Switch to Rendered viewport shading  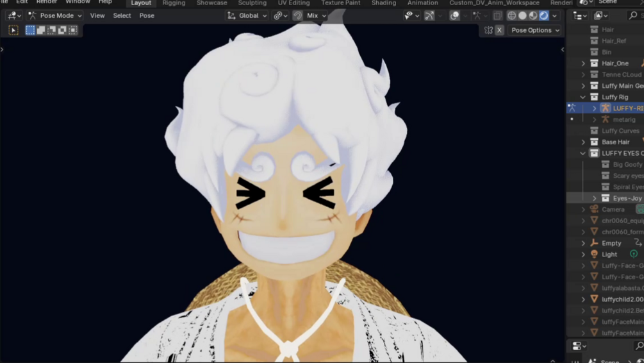click(544, 15)
